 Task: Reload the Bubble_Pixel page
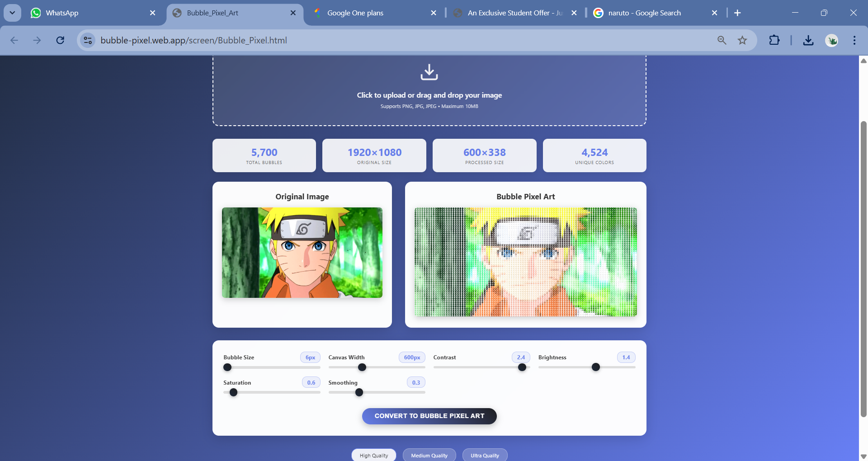[x=60, y=40]
